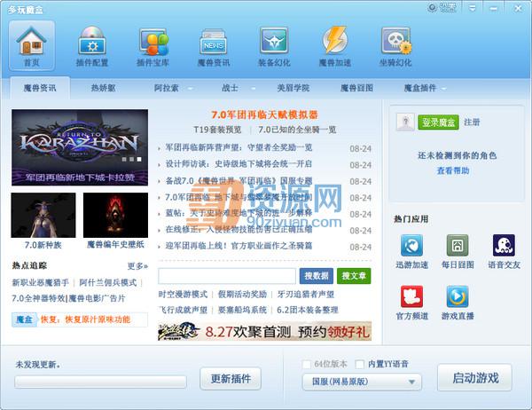Open the 设置 settings gear
The image size is (532, 410).
click(442, 7)
